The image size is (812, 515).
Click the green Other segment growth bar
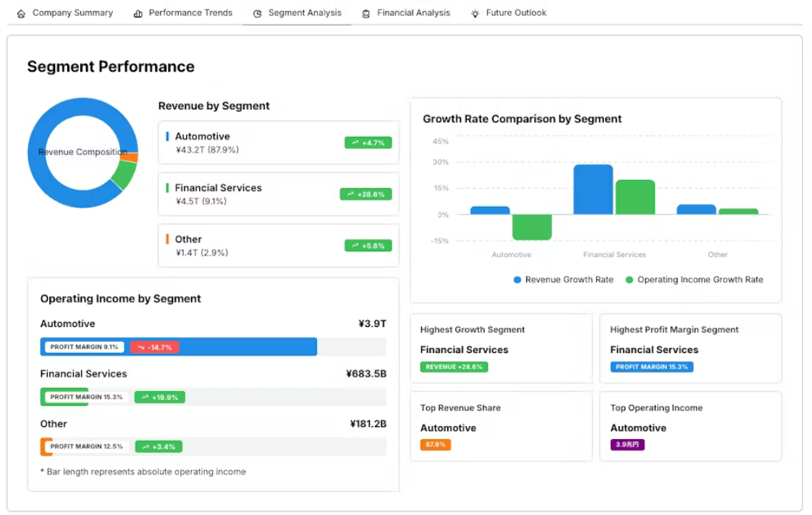[738, 211]
